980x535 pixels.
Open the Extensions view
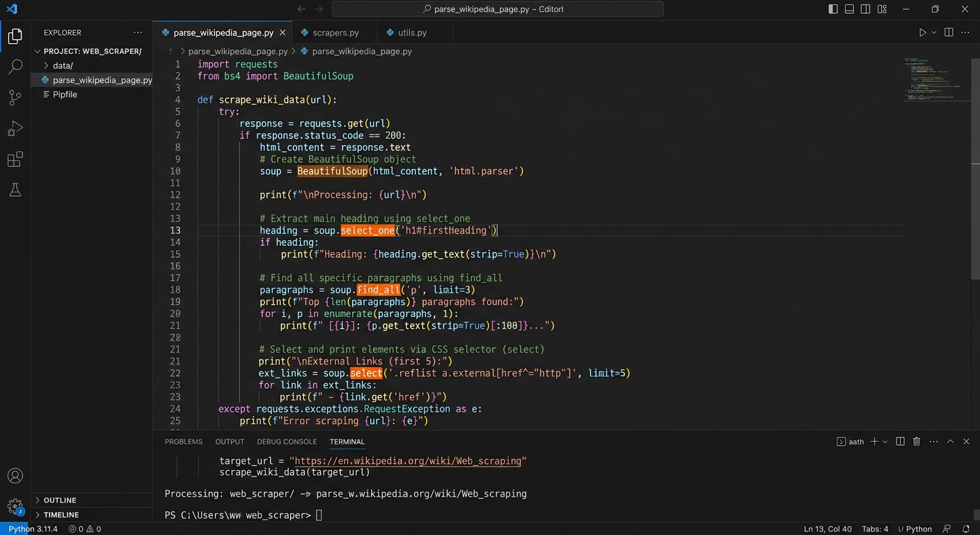[x=15, y=160]
